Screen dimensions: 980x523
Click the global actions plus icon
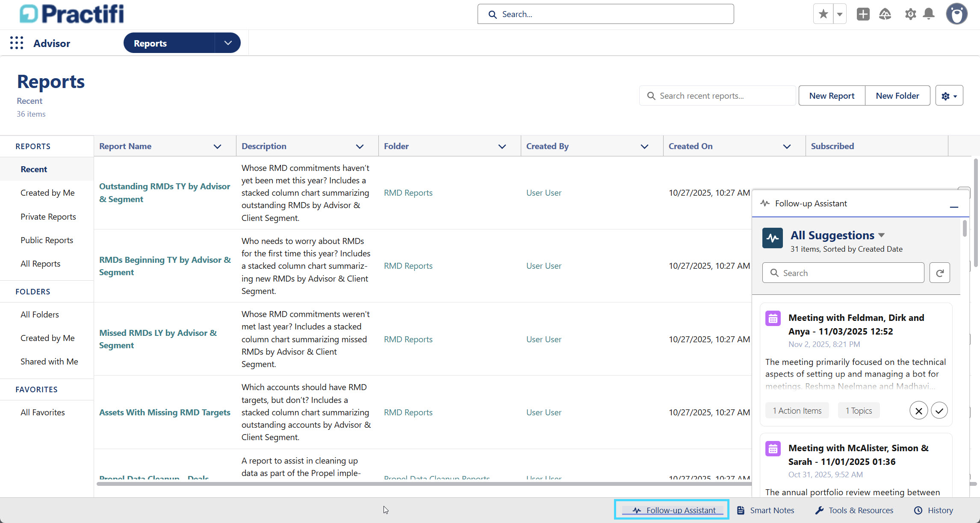point(863,14)
